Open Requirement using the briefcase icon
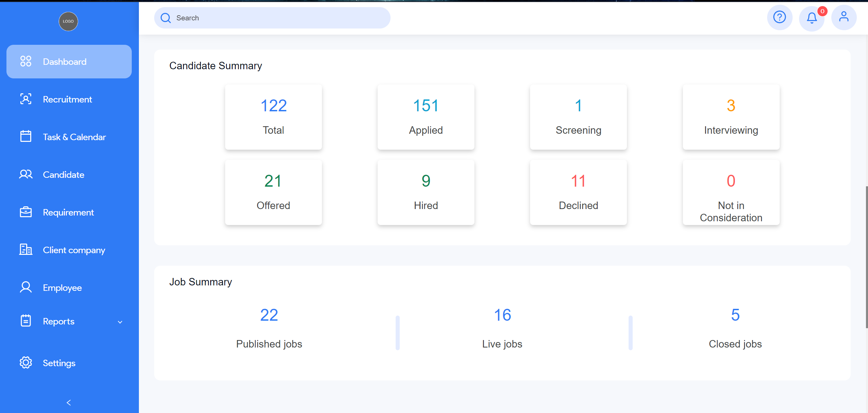Viewport: 868px width, 413px height. (26, 212)
